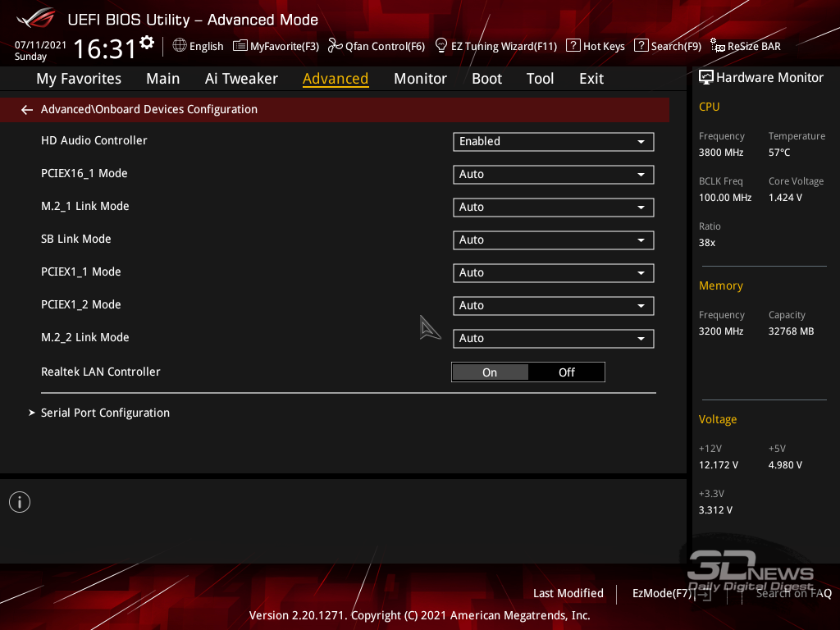Click the +5V reading 4.980 V
Image resolution: width=840 pixels, height=630 pixels.
click(785, 465)
